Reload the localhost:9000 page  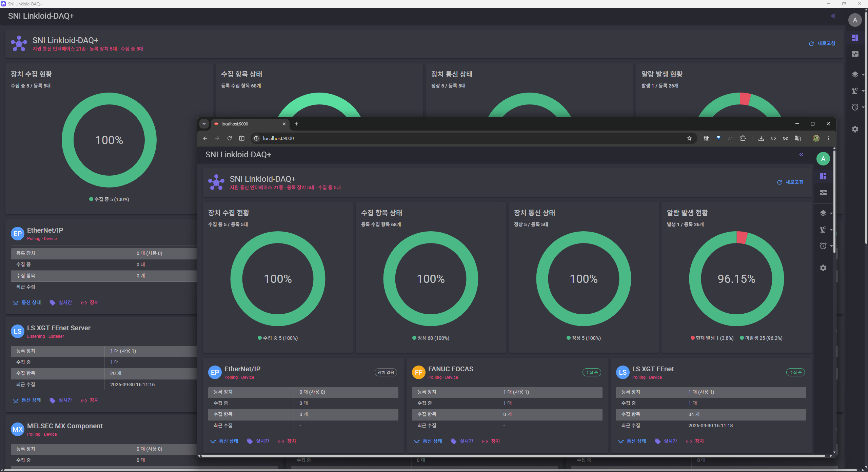coord(229,138)
